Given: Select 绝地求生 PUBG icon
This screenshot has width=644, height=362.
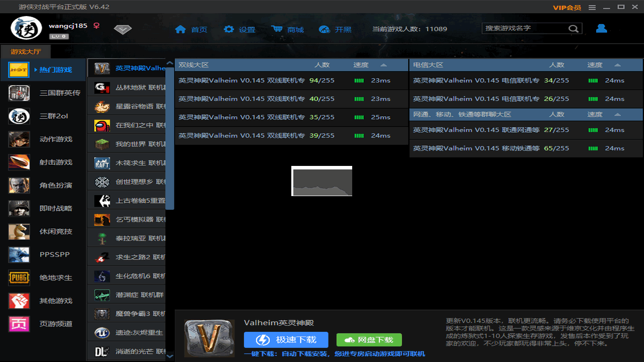Looking at the screenshot, I should [x=19, y=278].
